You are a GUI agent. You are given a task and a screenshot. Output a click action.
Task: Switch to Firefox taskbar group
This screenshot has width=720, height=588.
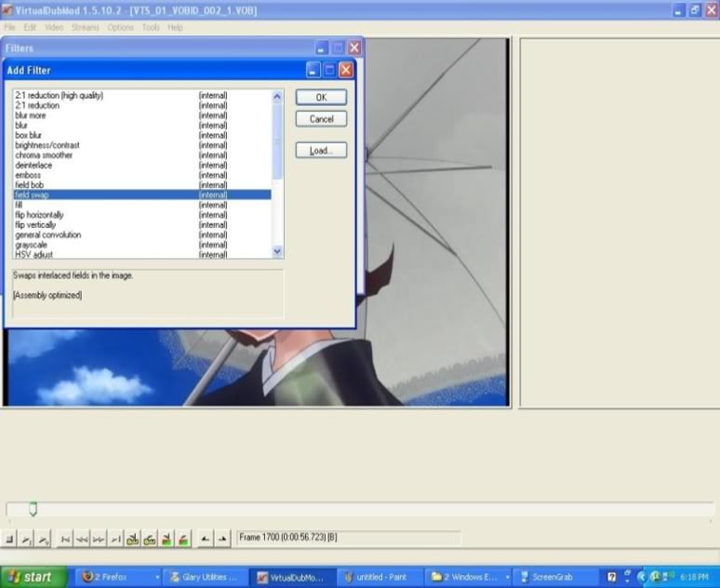(120, 577)
